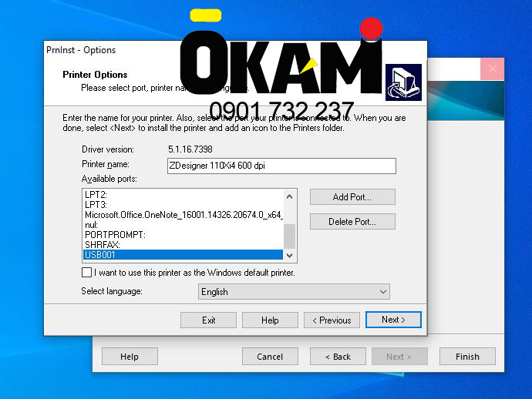Viewport: 532px width, 399px height.
Task: Click into the Printer name field
Action: pyautogui.click(x=281, y=166)
